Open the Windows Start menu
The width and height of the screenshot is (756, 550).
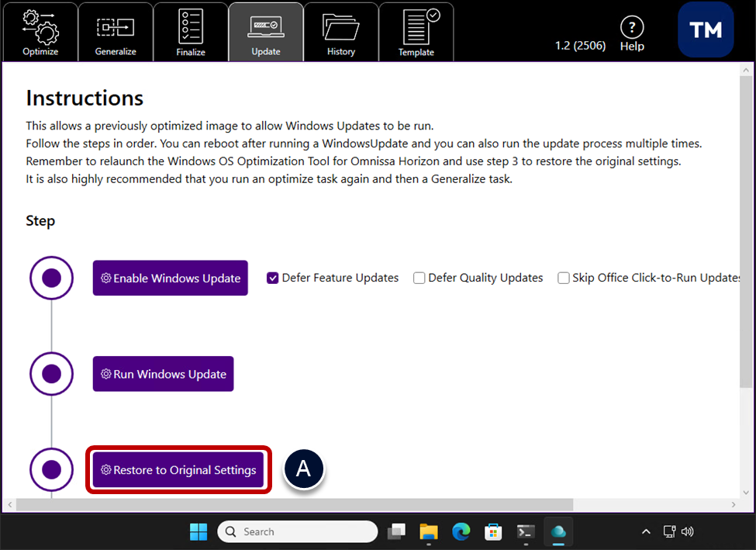click(x=198, y=531)
